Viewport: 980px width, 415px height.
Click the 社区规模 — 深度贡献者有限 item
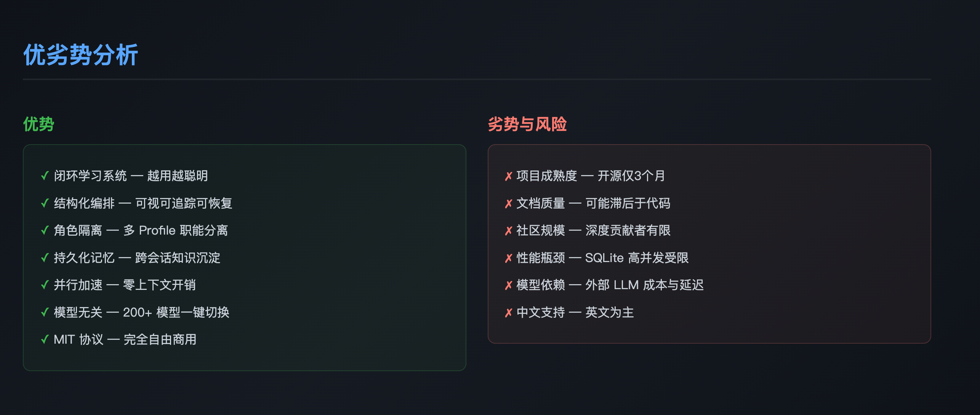click(x=593, y=230)
